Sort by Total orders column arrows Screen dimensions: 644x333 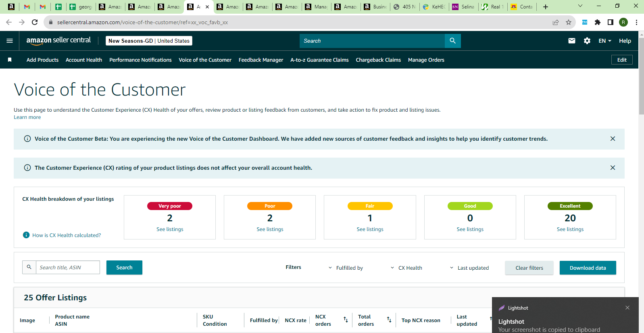[x=389, y=320]
